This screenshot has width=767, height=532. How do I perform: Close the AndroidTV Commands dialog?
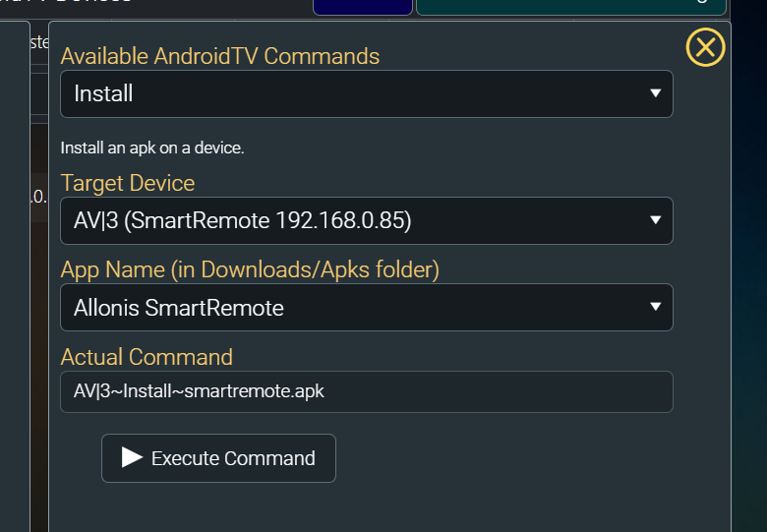[x=705, y=47]
